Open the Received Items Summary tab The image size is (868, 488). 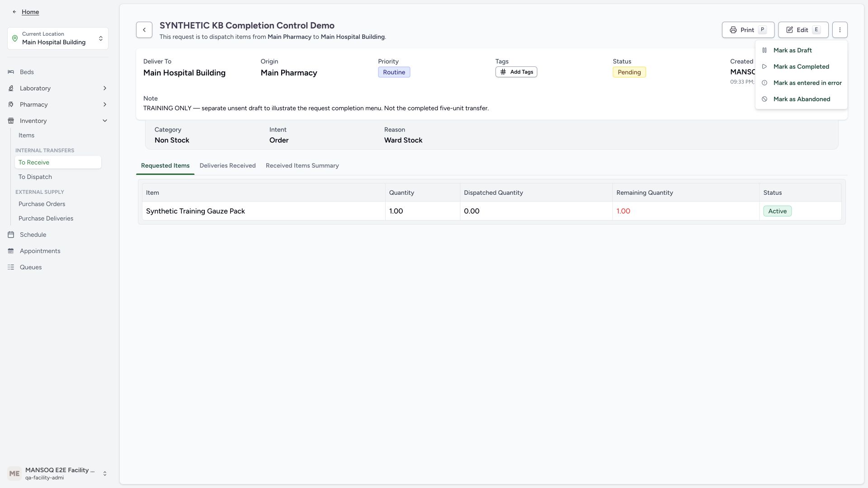(x=302, y=166)
